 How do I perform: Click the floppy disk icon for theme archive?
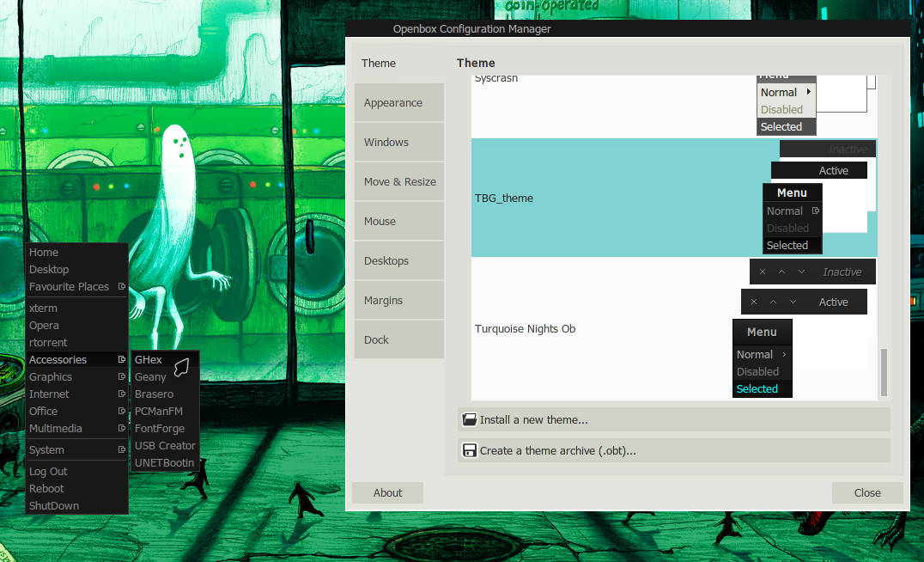(469, 450)
